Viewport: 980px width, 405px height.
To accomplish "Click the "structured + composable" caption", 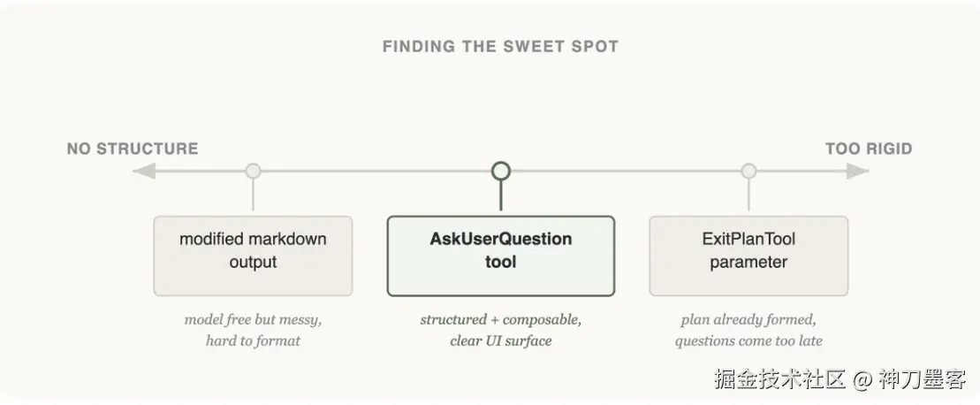I will (501, 319).
